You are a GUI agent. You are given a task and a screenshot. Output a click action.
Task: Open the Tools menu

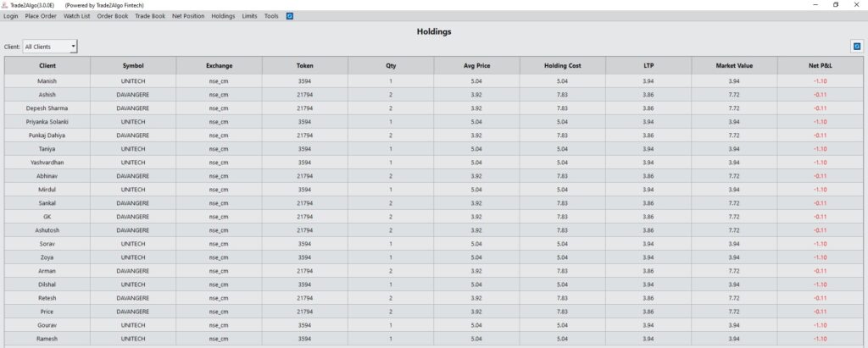271,16
